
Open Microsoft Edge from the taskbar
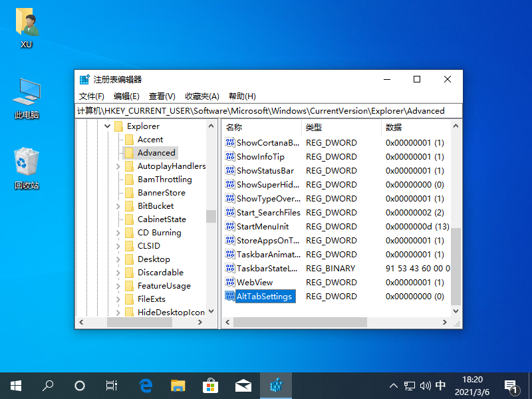[146, 385]
